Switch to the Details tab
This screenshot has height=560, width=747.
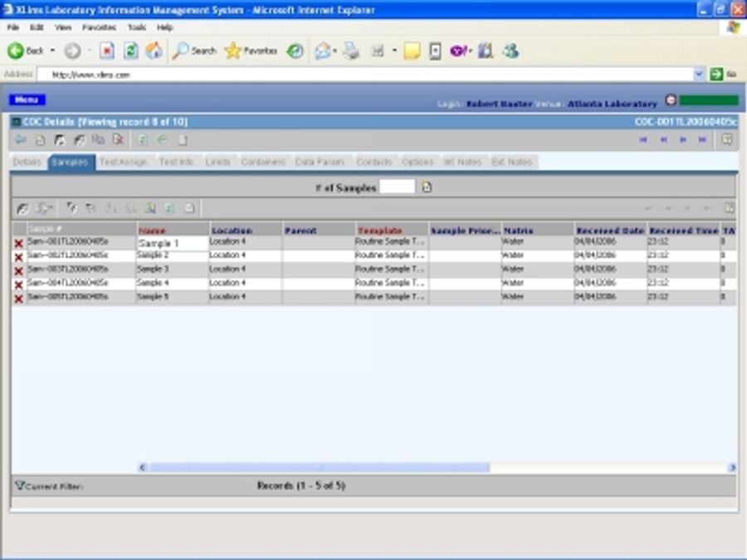tap(27, 162)
